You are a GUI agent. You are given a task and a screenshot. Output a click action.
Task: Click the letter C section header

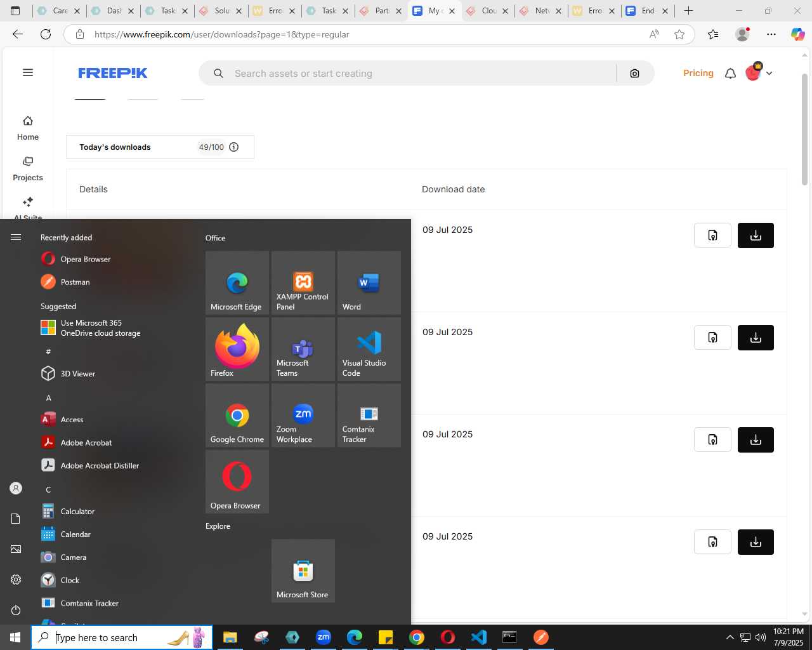tap(48, 489)
